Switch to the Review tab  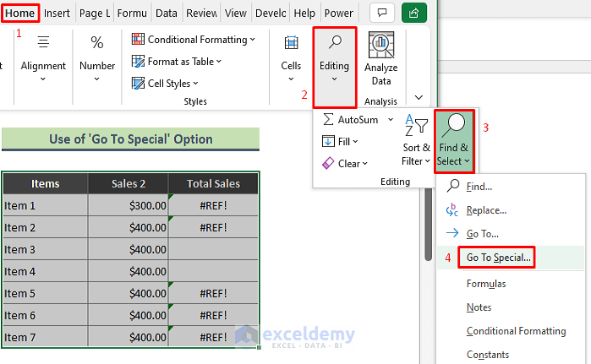pyautogui.click(x=201, y=14)
